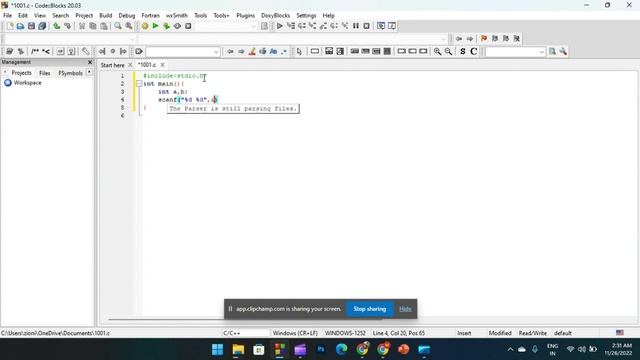Open the Build menu
This screenshot has height=360, width=640.
(x=106, y=16)
